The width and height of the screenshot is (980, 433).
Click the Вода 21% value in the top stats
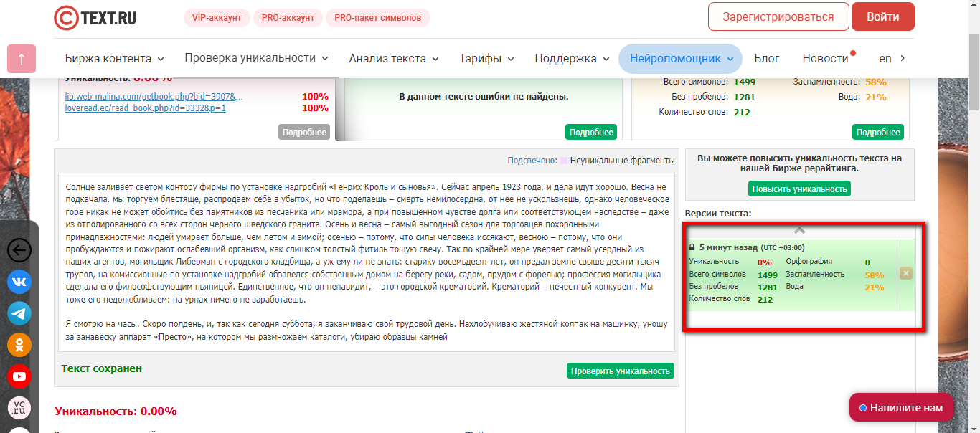[876, 97]
